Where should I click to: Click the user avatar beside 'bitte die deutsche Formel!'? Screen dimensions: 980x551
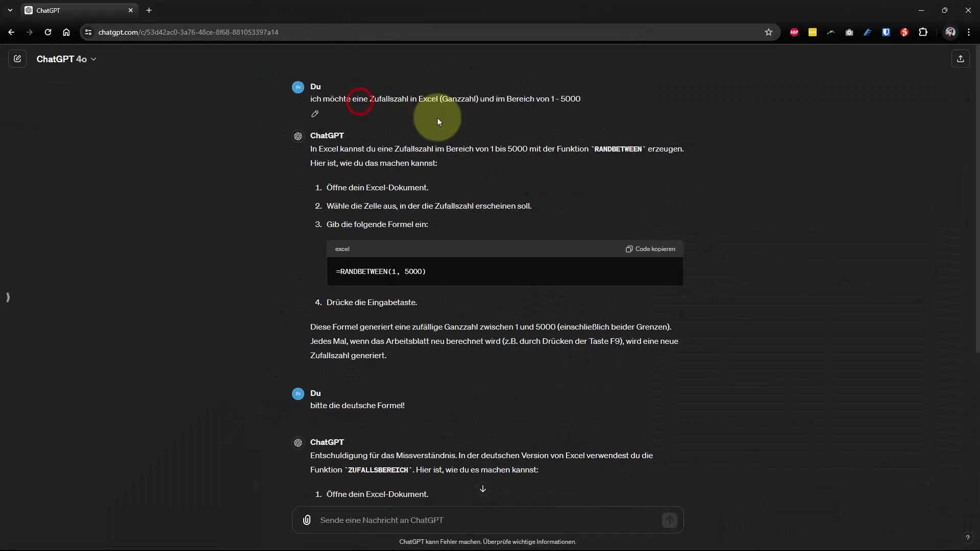click(298, 394)
